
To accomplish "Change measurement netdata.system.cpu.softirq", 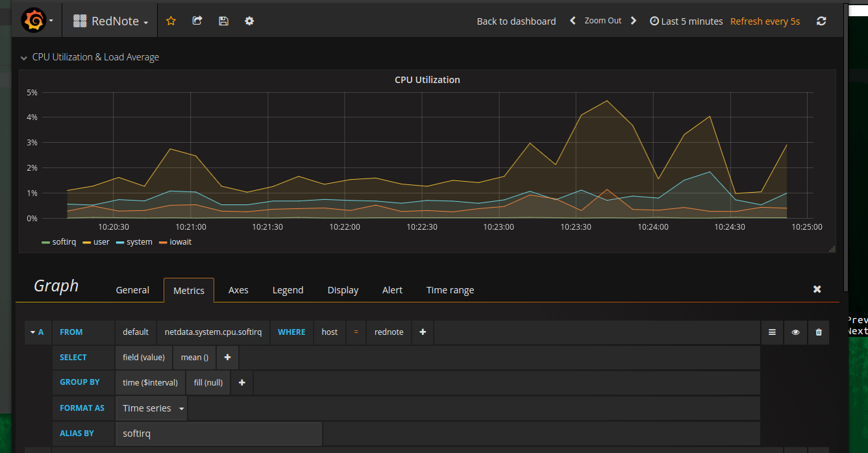I will point(213,332).
